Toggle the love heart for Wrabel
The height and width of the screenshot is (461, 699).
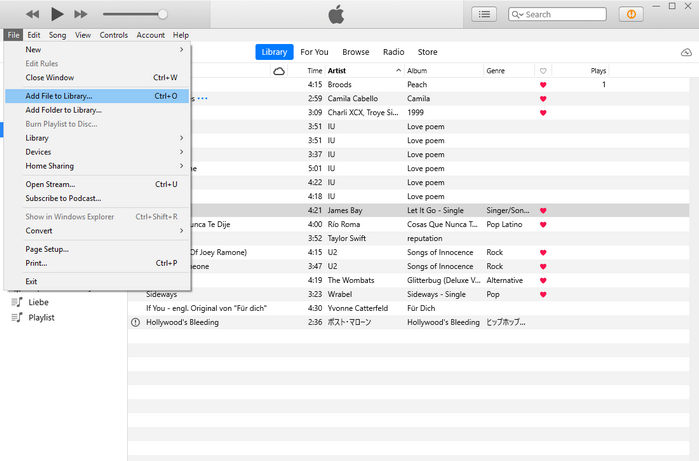(543, 294)
